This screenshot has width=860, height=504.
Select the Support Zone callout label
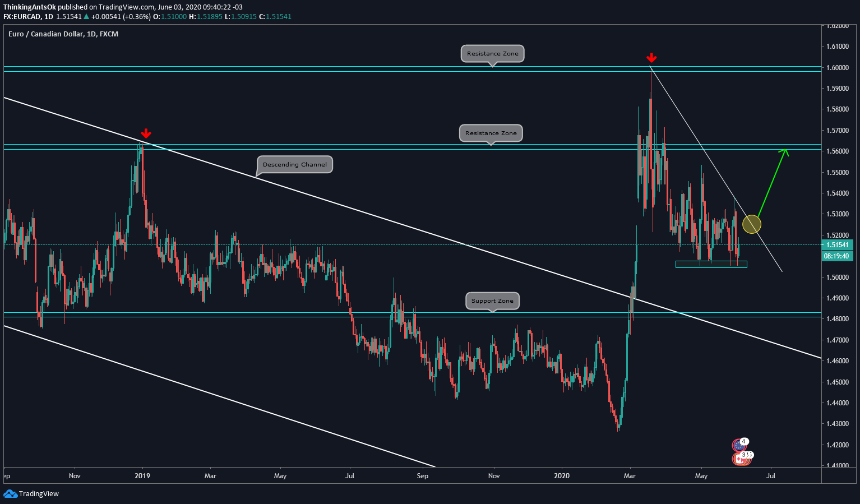click(492, 301)
